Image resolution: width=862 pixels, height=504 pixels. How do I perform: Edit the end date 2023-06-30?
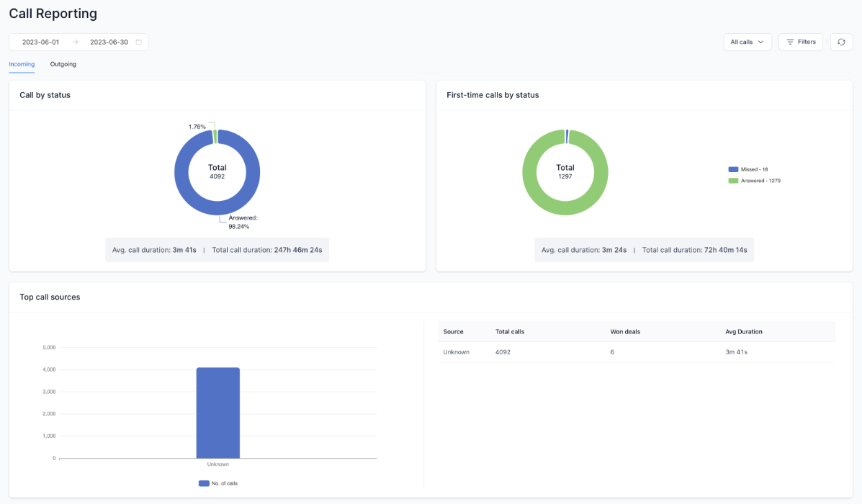[109, 42]
